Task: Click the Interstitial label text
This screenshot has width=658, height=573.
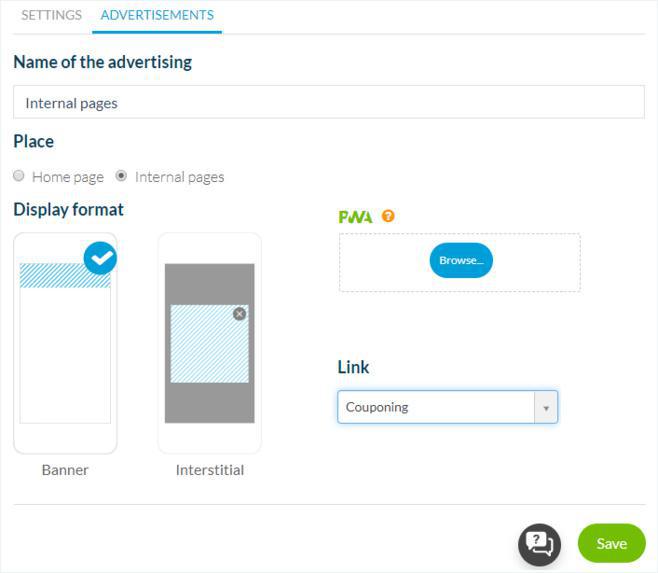Action: pyautogui.click(x=209, y=469)
